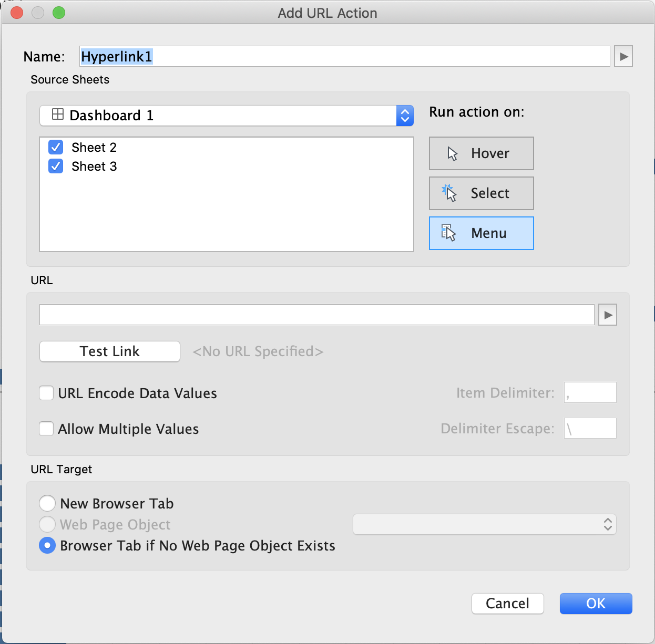This screenshot has width=655, height=644.
Task: Confirm the URL action with OK
Action: tap(596, 604)
